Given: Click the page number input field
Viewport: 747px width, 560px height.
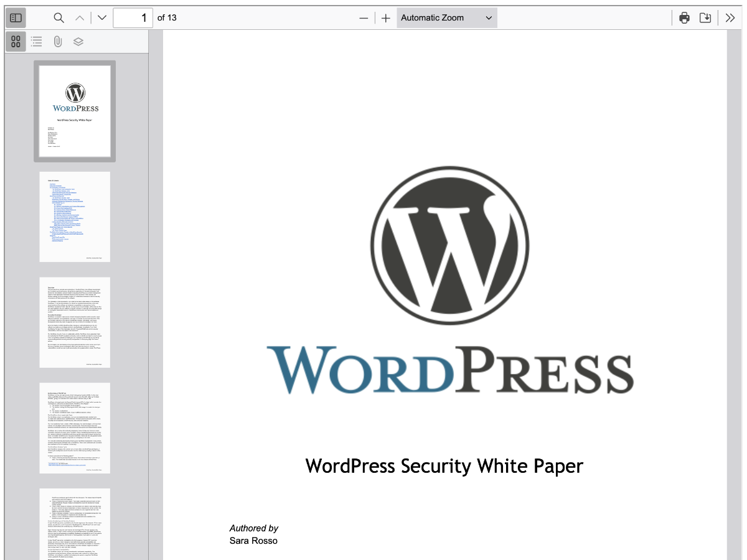Looking at the screenshot, I should tap(133, 18).
